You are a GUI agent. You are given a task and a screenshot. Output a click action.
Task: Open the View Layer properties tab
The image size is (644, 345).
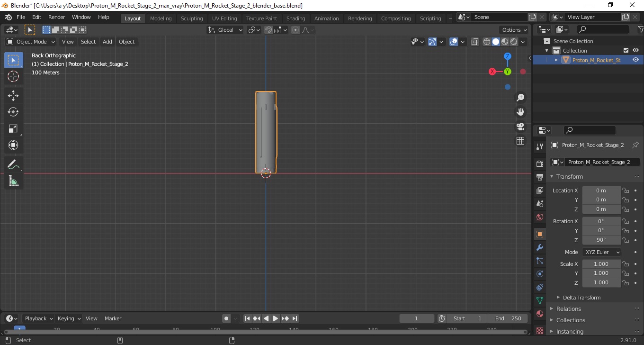coord(539,190)
